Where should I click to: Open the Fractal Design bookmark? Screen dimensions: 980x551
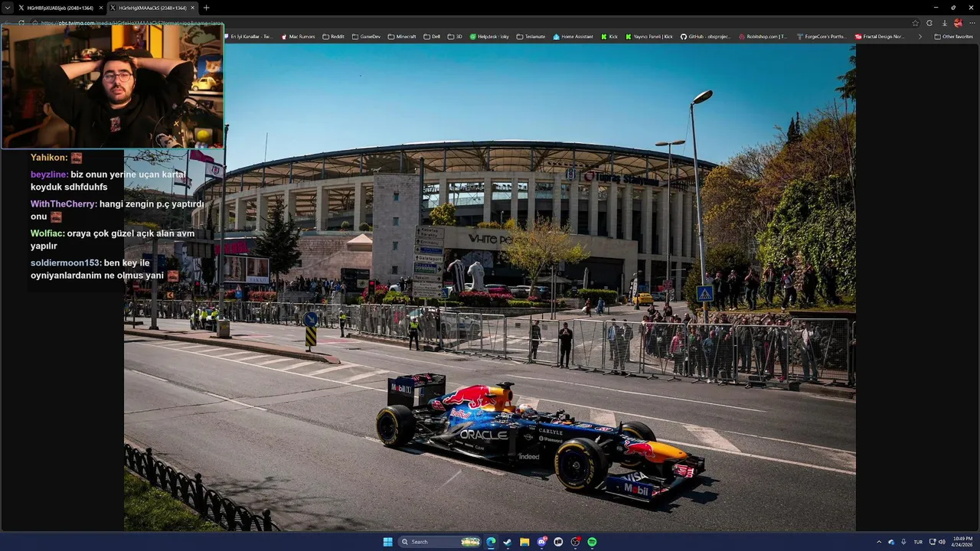click(x=880, y=37)
